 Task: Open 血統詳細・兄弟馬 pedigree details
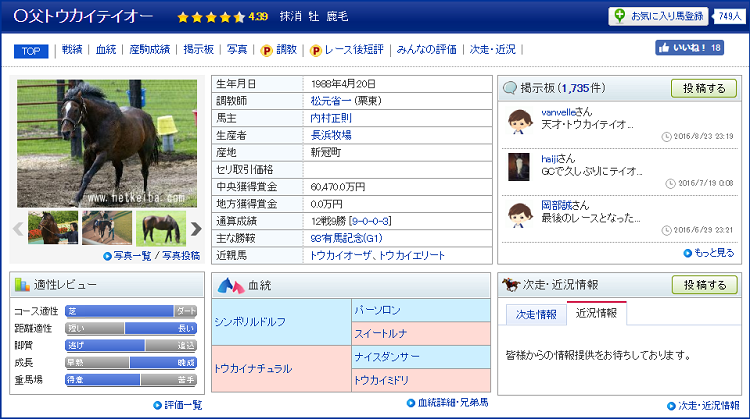(x=447, y=403)
